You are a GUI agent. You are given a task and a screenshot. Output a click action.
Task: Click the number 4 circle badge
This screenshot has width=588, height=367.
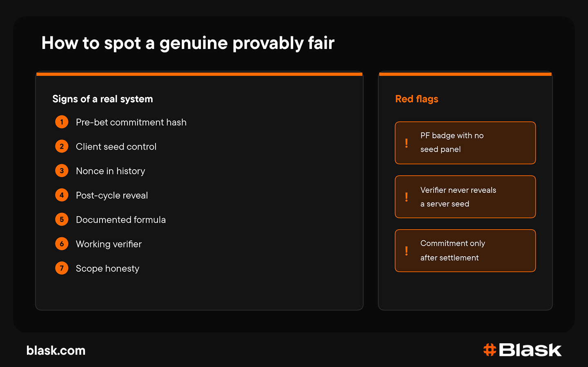click(x=62, y=195)
